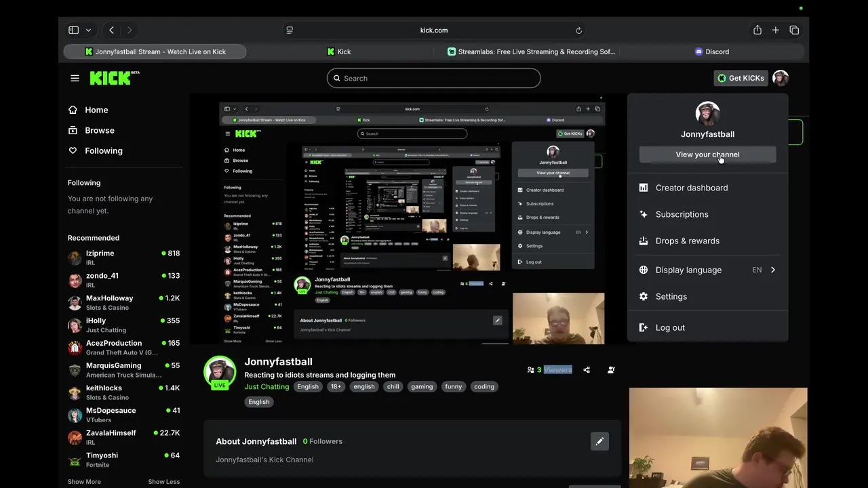Click Timyoshi channel avatar
This screenshot has width=868, height=488.
pyautogui.click(x=75, y=460)
